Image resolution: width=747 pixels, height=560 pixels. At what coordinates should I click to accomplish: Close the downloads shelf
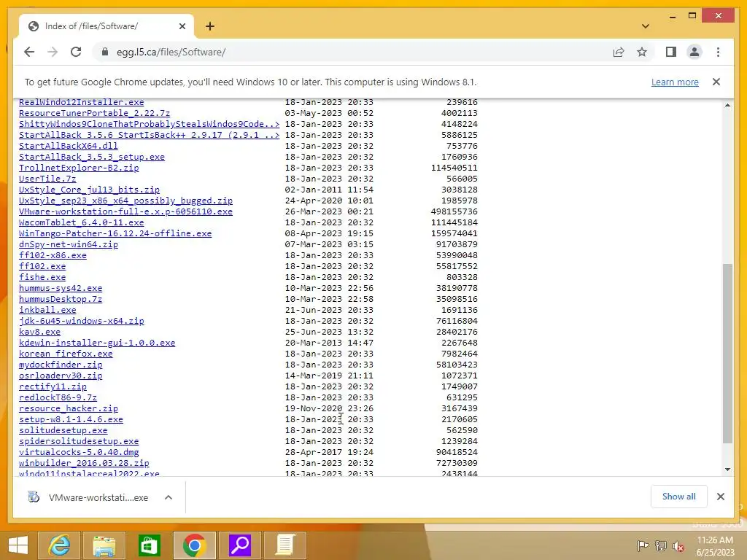720,497
